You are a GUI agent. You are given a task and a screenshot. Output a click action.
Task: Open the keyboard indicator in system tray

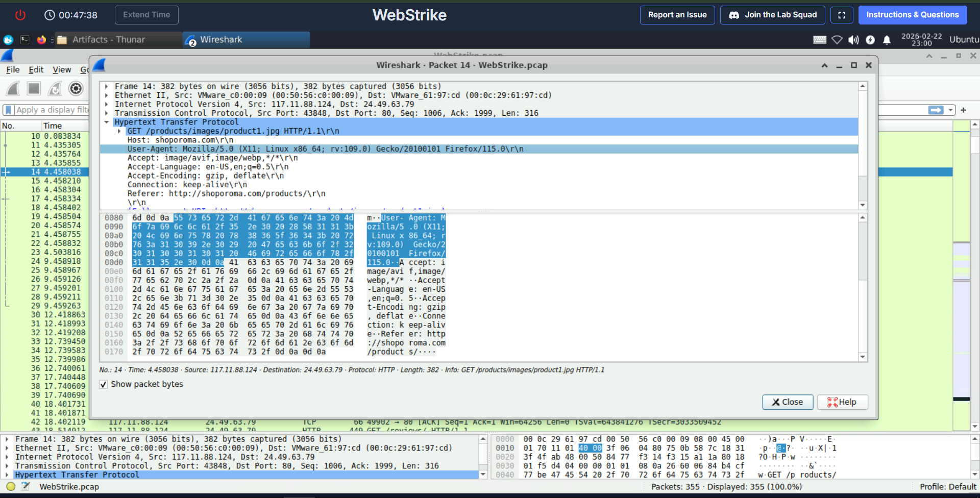(x=820, y=40)
